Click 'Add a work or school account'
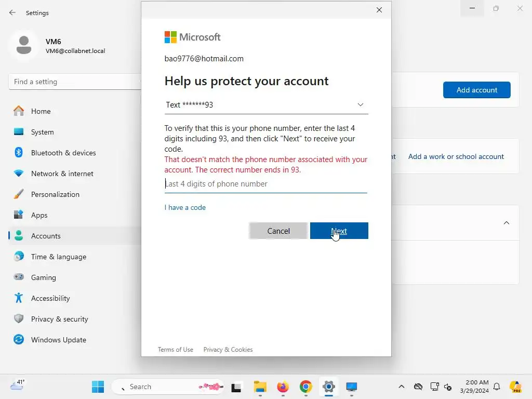 (x=456, y=156)
